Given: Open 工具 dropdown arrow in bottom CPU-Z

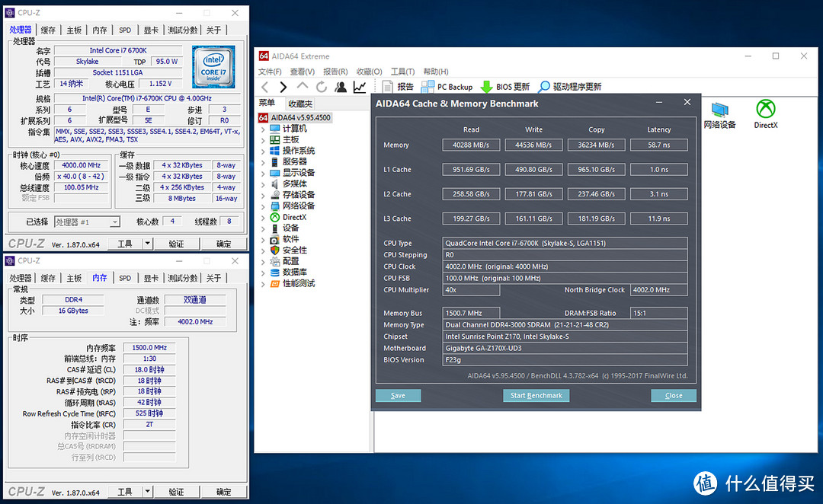Looking at the screenshot, I should click(x=148, y=491).
